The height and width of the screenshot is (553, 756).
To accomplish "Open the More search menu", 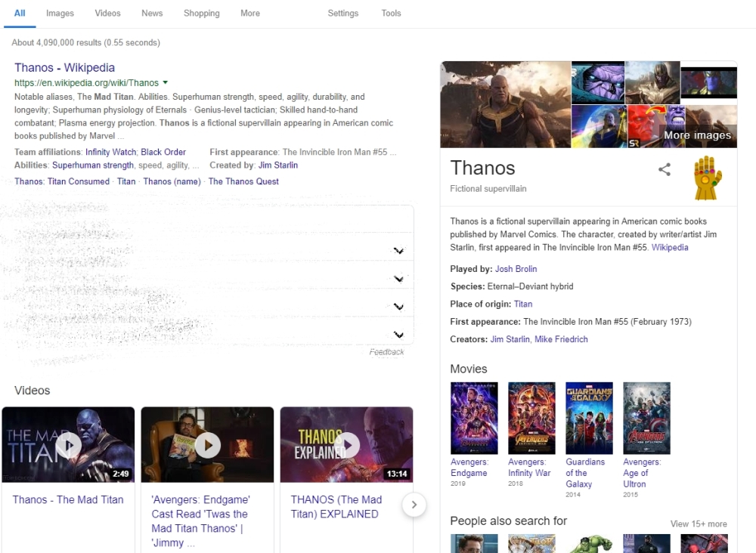I will [x=249, y=14].
